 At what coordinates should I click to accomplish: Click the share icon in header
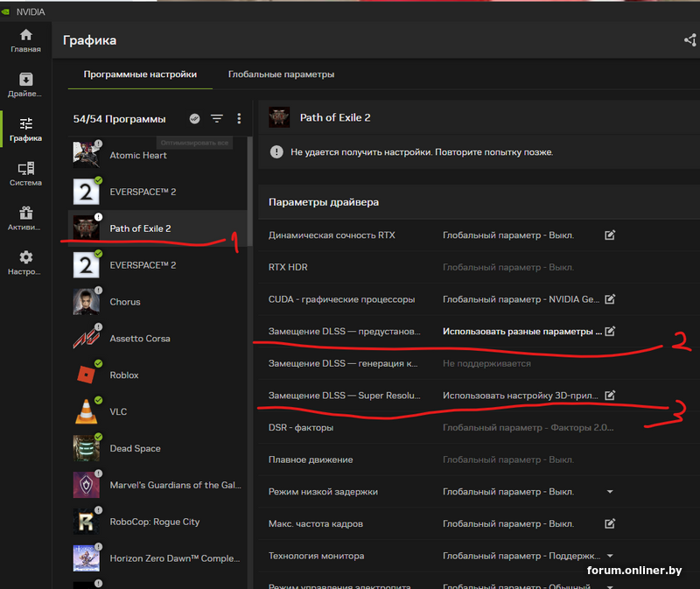click(690, 40)
